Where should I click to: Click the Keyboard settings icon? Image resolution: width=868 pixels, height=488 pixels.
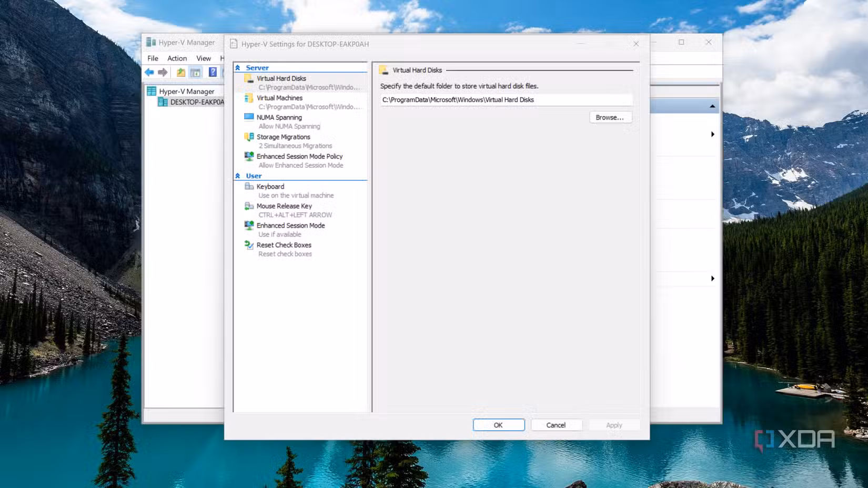(x=249, y=186)
